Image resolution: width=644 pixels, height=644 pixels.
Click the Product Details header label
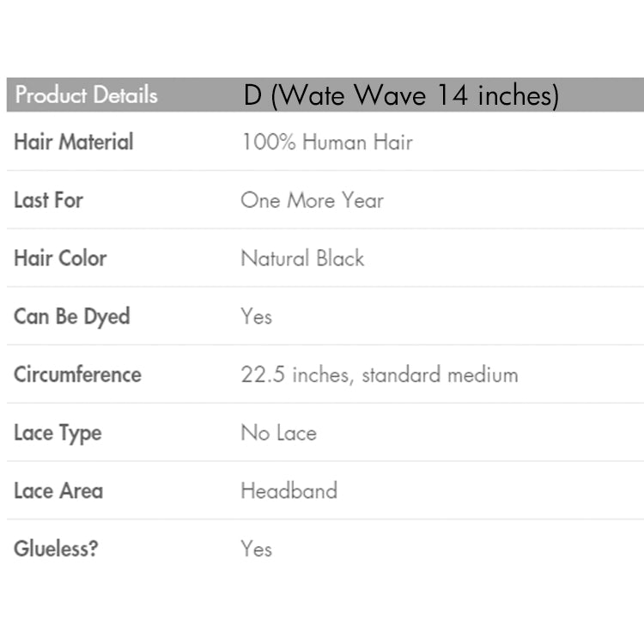pyautogui.click(x=86, y=95)
